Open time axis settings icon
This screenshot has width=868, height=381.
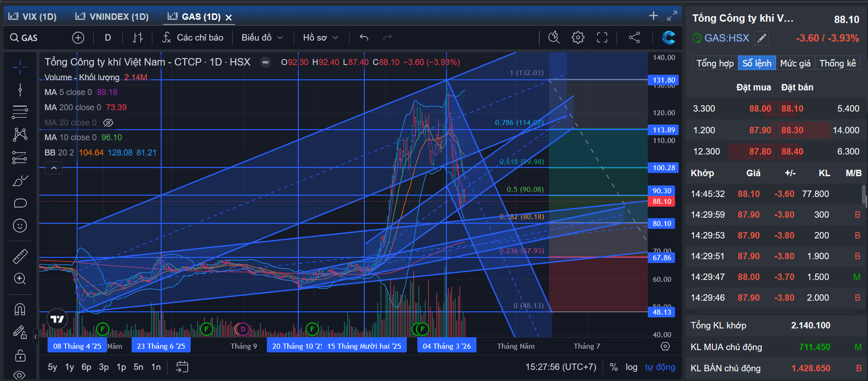click(x=665, y=346)
